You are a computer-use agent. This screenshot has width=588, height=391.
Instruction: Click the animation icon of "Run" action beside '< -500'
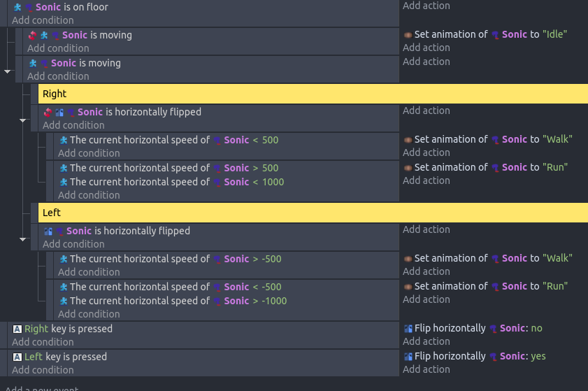(x=408, y=287)
